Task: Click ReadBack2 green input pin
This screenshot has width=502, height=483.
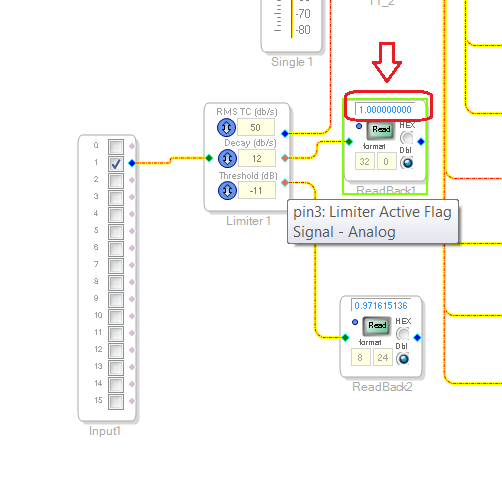Action: [x=345, y=338]
